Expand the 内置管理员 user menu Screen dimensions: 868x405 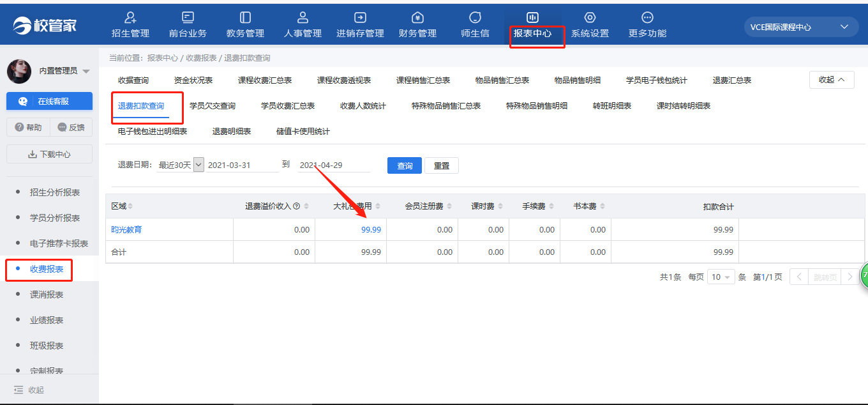[86, 71]
